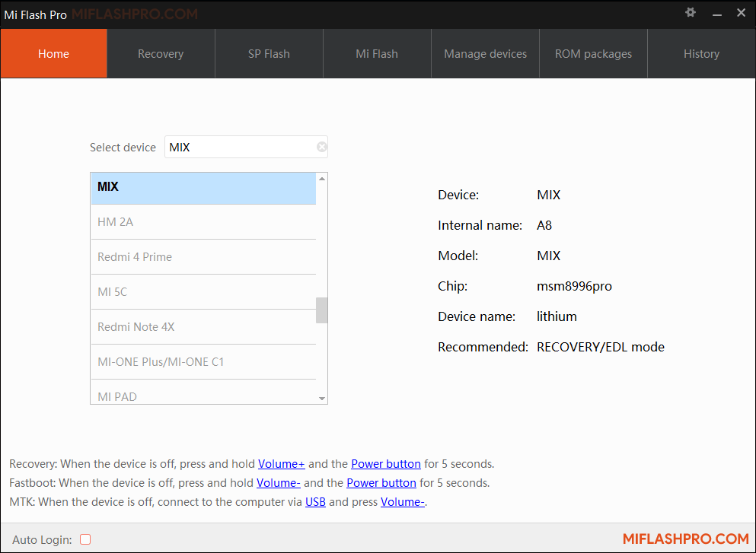The width and height of the screenshot is (756, 553).
Task: Pick MI 5C in the list
Action: click(x=203, y=292)
